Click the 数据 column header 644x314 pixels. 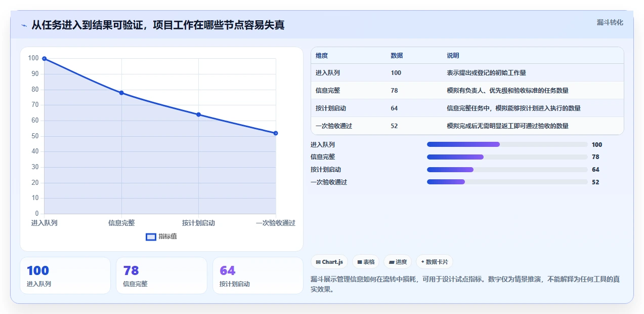coord(397,56)
